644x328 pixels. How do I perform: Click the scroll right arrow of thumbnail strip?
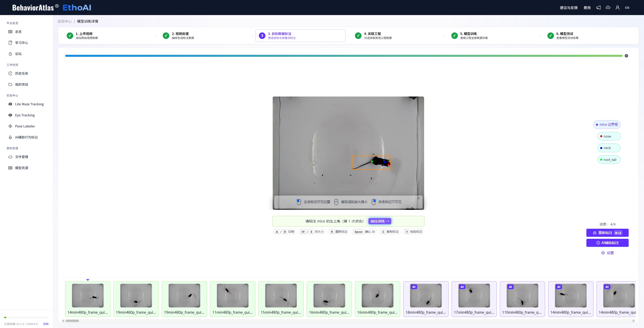point(634,321)
